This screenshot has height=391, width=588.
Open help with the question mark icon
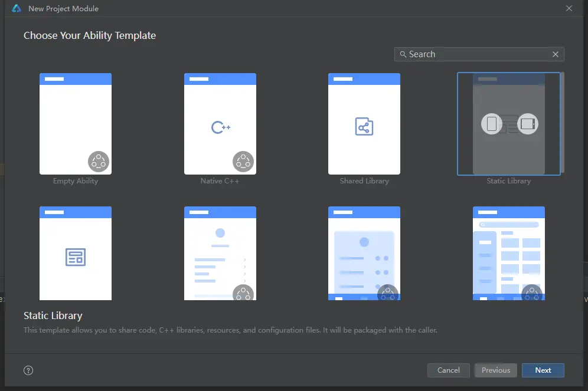click(28, 370)
